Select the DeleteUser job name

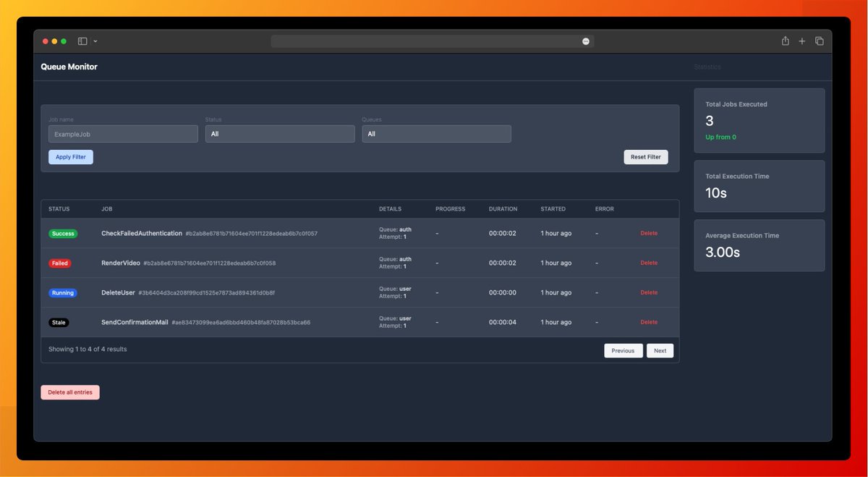118,292
